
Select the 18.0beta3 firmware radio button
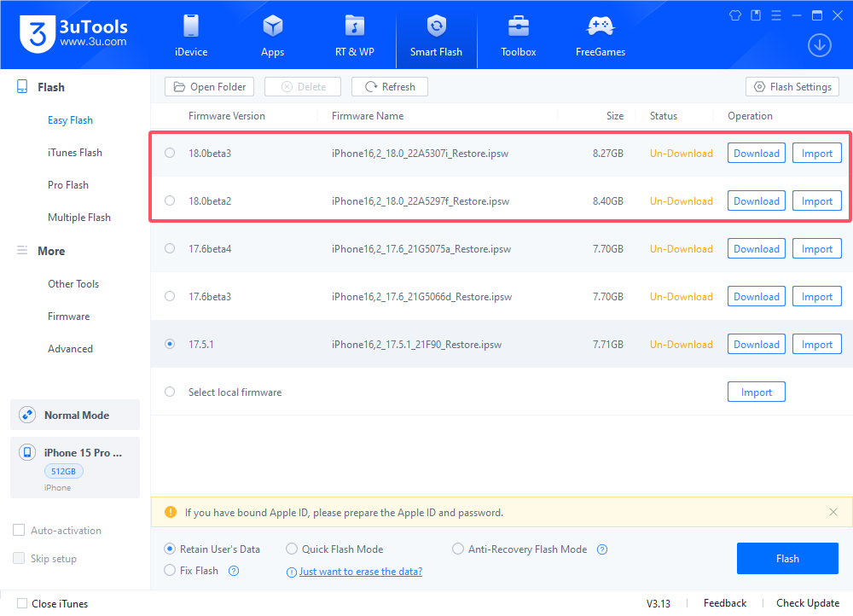click(x=170, y=153)
